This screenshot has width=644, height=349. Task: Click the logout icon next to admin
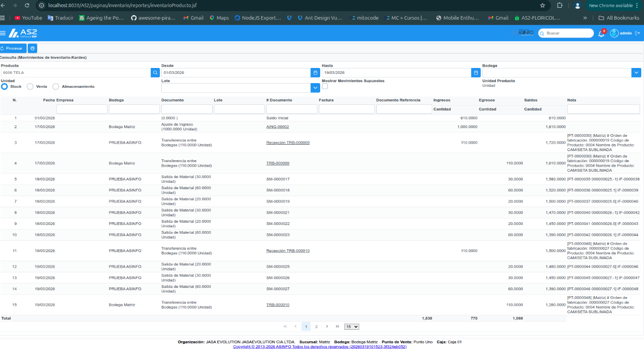click(638, 33)
